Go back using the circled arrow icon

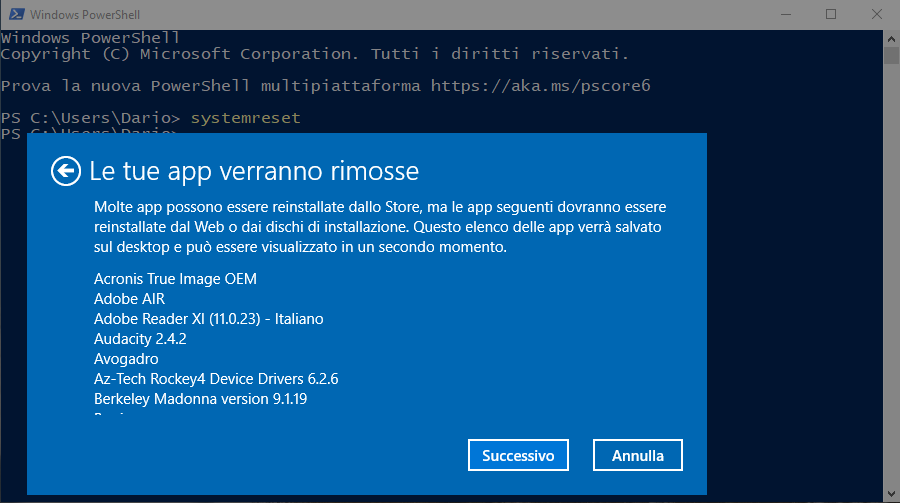[x=65, y=171]
